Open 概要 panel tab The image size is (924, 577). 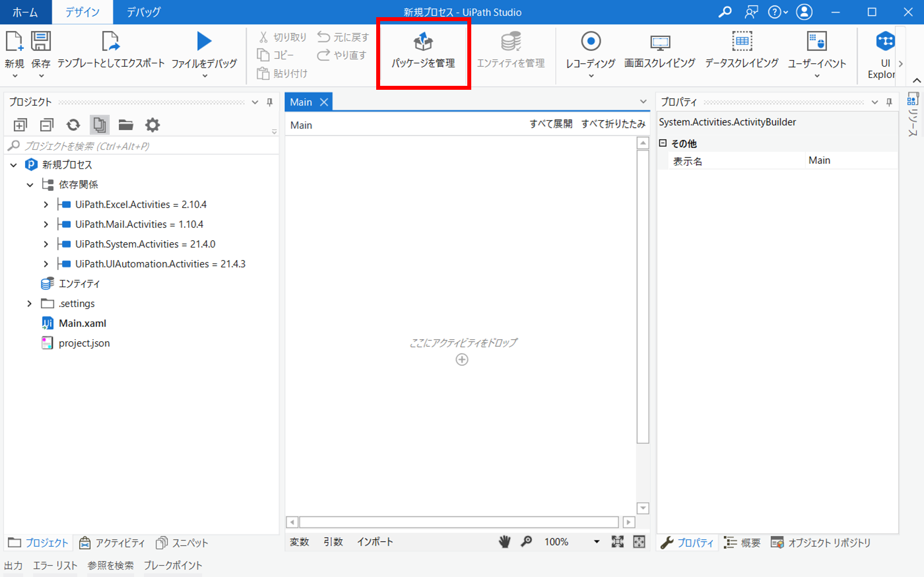(x=742, y=543)
